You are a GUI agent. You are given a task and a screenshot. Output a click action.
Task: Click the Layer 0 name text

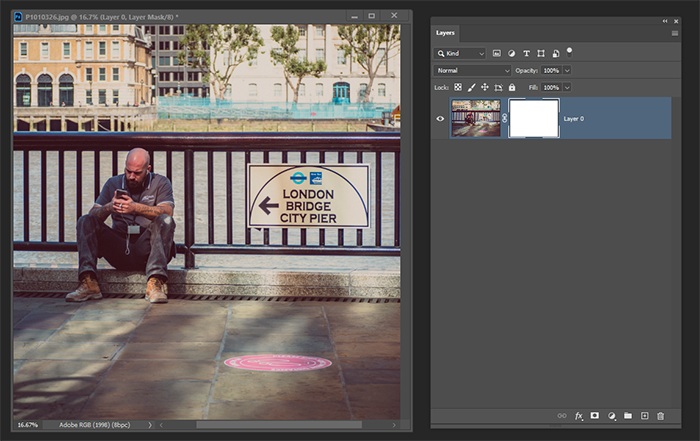pos(573,119)
